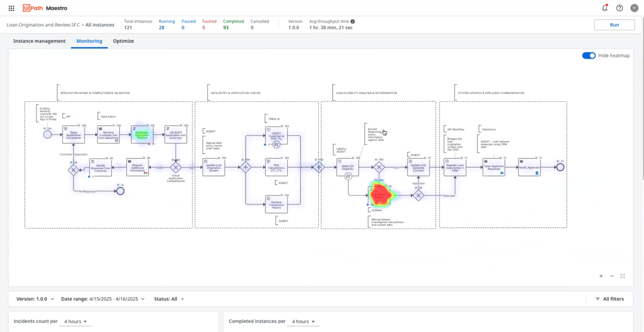Switch to the Optimize tab
This screenshot has height=332, width=644.
pyautogui.click(x=123, y=41)
